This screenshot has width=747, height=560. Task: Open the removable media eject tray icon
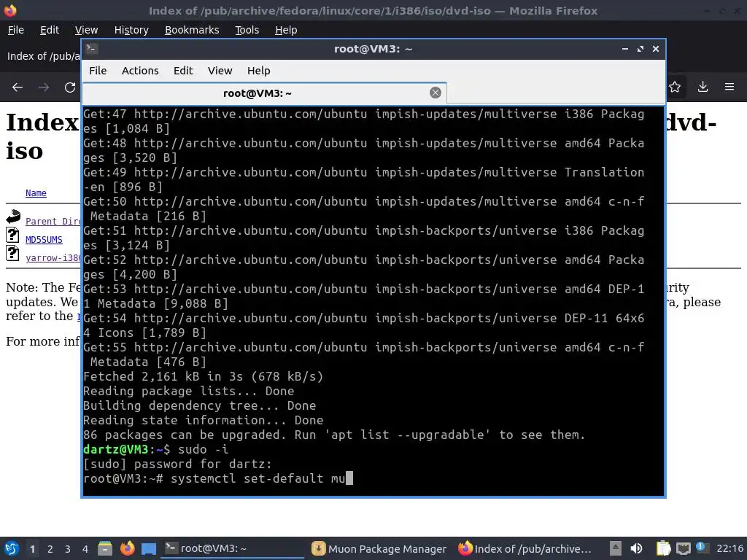pos(616,548)
